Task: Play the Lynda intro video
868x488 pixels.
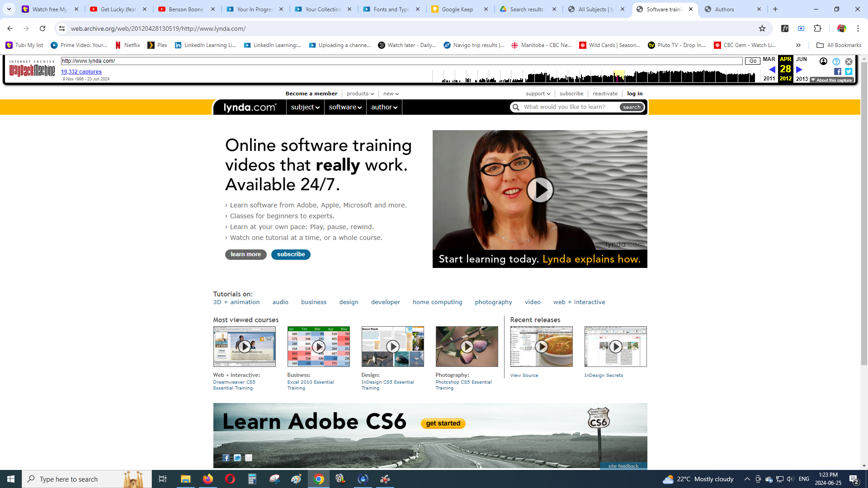Action: [539, 190]
